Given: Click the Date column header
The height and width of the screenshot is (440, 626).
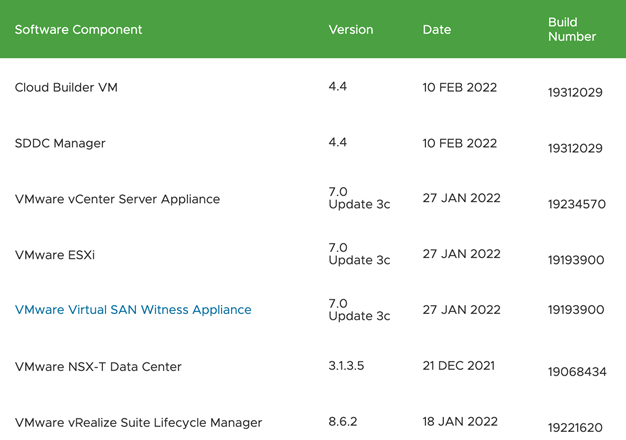Looking at the screenshot, I should point(437,30).
